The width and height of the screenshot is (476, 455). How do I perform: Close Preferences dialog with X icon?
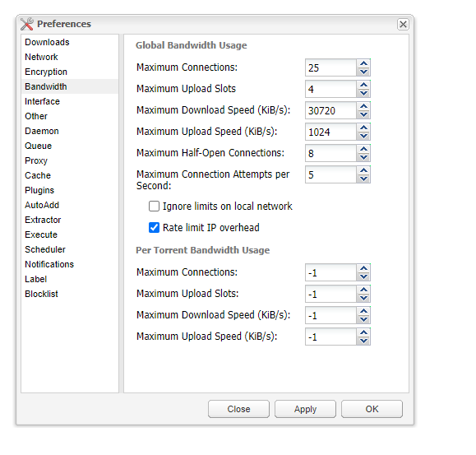(x=403, y=24)
